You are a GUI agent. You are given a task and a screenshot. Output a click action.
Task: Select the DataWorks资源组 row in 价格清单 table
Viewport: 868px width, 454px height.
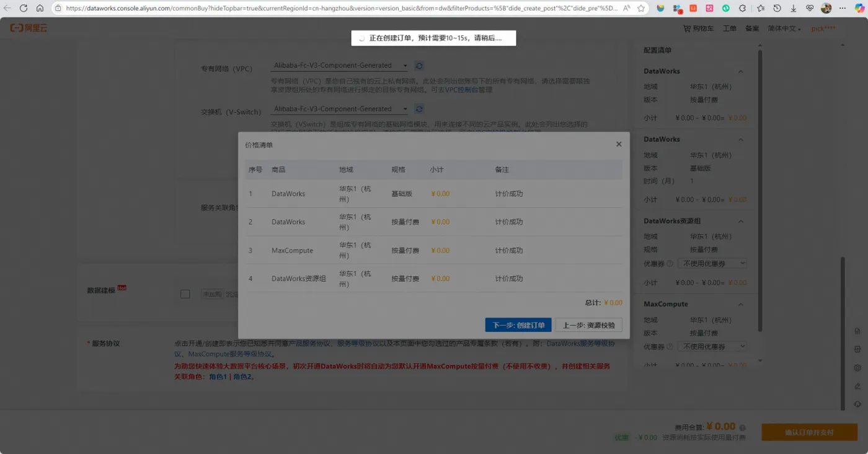pyautogui.click(x=433, y=279)
